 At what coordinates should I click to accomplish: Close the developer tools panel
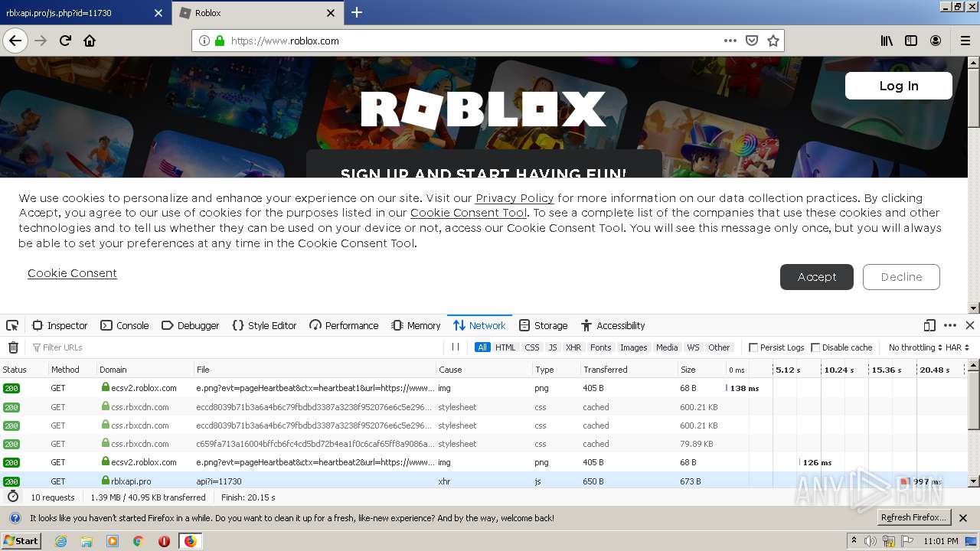click(969, 325)
